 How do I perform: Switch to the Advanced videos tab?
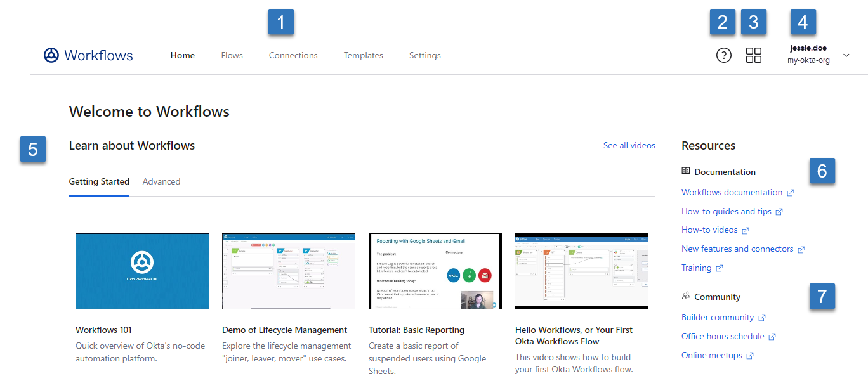[x=161, y=181]
